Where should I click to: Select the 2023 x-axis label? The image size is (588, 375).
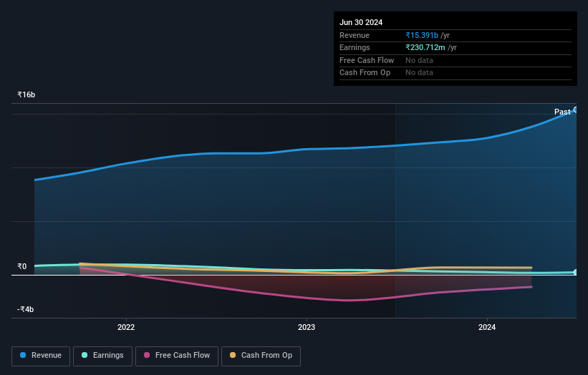[307, 327]
